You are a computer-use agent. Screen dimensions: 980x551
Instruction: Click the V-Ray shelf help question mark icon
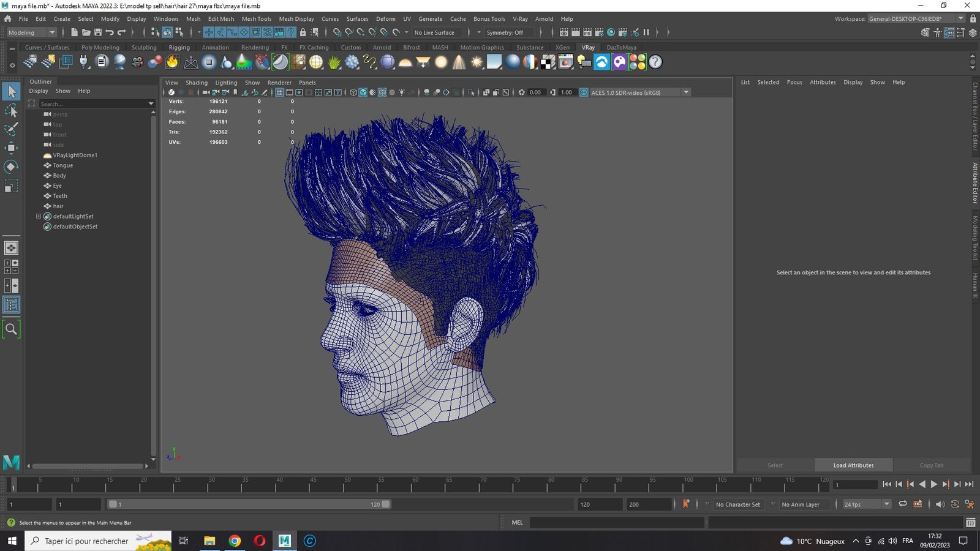(655, 62)
